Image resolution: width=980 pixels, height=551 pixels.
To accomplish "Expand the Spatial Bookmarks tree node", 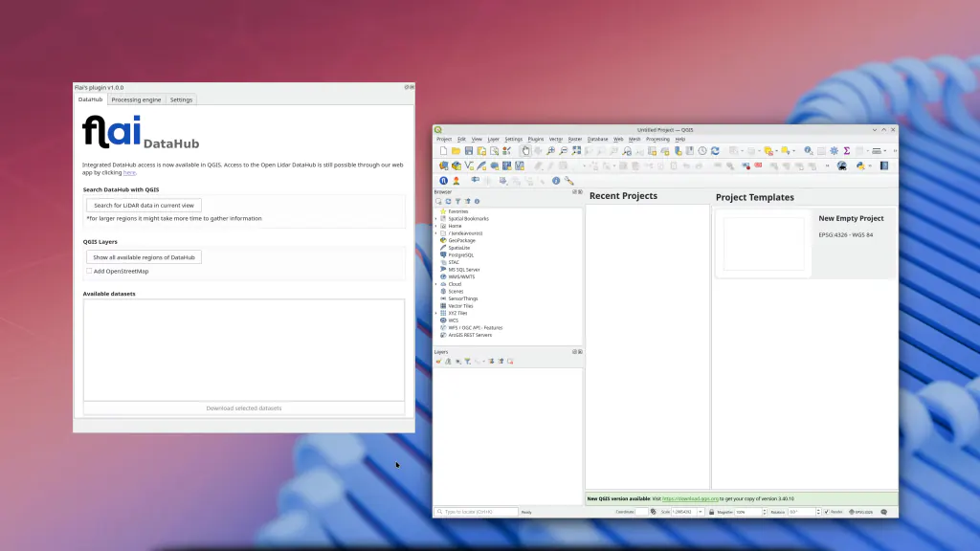I will tap(436, 219).
